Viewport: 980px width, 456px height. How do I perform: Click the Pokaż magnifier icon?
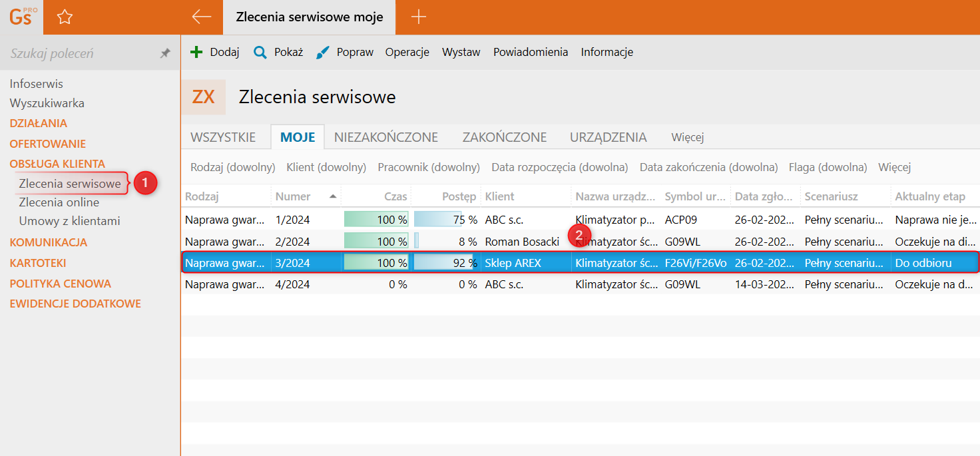[x=260, y=52]
